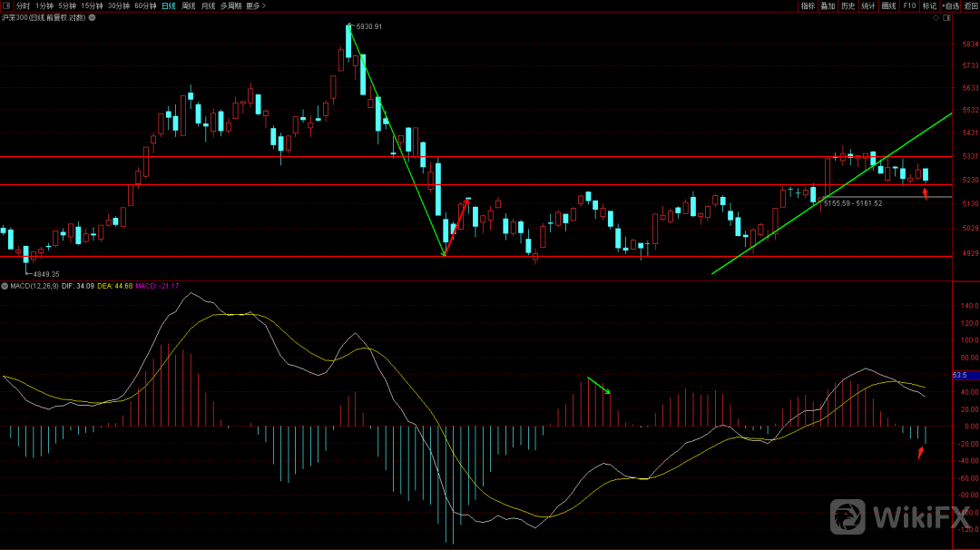This screenshot has width=980, height=550.
Task: Open the 指标 indicators button
Action: click(808, 5)
